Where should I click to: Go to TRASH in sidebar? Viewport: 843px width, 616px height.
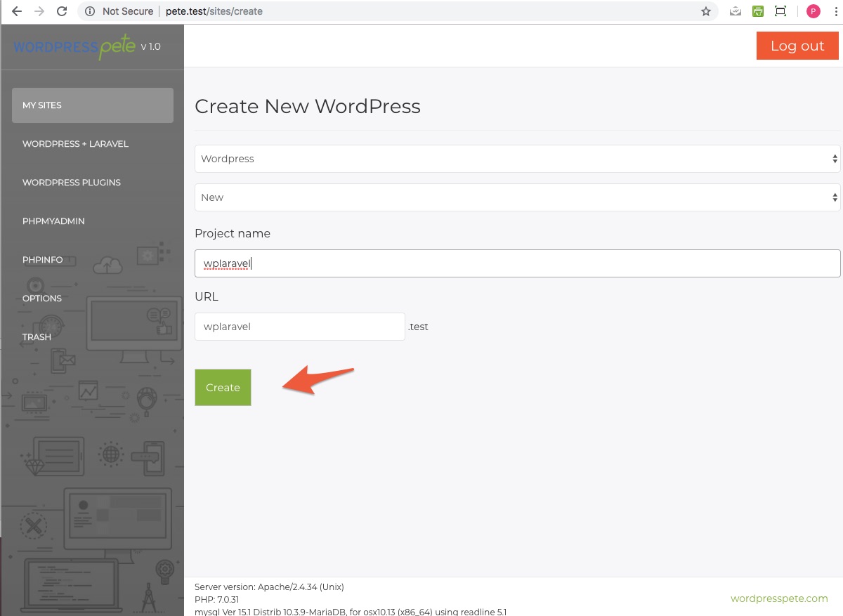click(37, 337)
